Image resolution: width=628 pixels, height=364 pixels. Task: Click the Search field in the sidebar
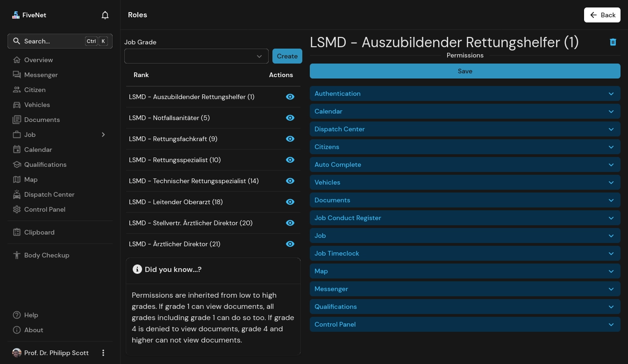[60, 41]
